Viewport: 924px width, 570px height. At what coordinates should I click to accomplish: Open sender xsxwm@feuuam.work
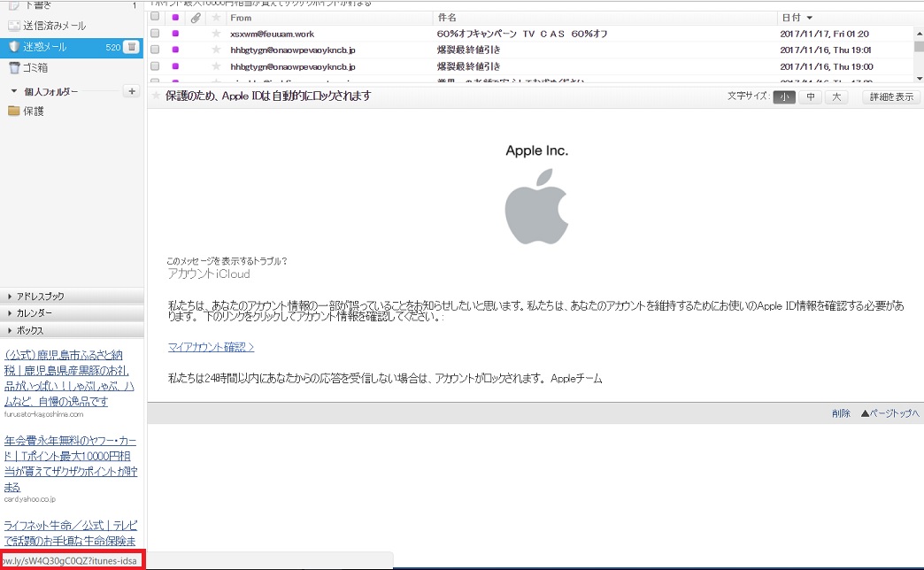pyautogui.click(x=273, y=35)
